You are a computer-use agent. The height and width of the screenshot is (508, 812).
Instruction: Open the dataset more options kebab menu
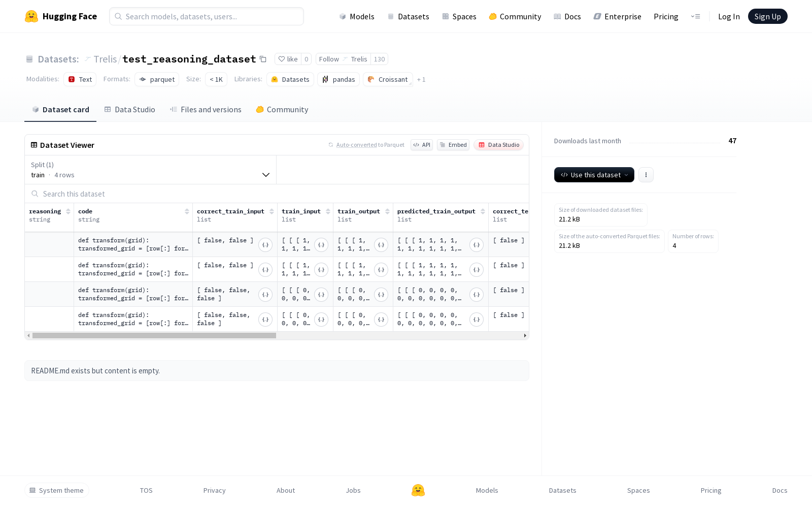tap(646, 175)
